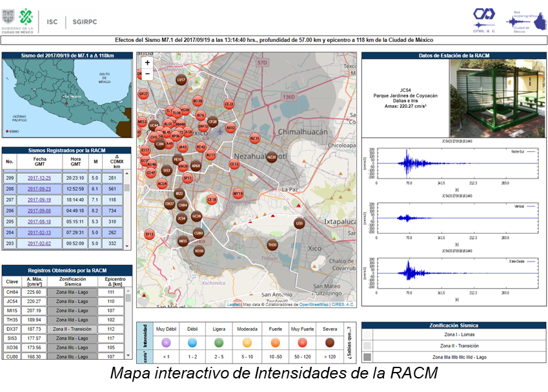Zoom out on the map
This screenshot has height=392, width=548.
[147, 74]
